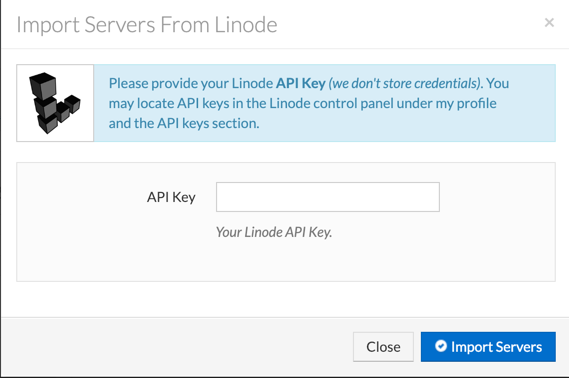Click the gray Close button

[x=383, y=347]
